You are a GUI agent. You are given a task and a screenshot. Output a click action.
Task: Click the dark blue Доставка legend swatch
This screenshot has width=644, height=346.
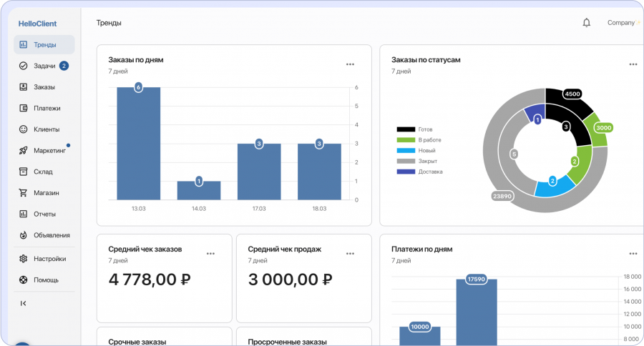tap(406, 172)
